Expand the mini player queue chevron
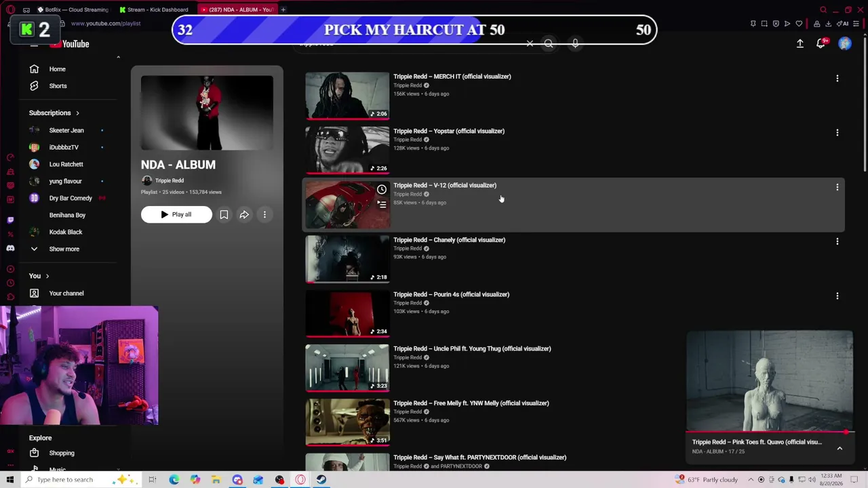Viewport: 868px width, 488px height. click(840, 448)
